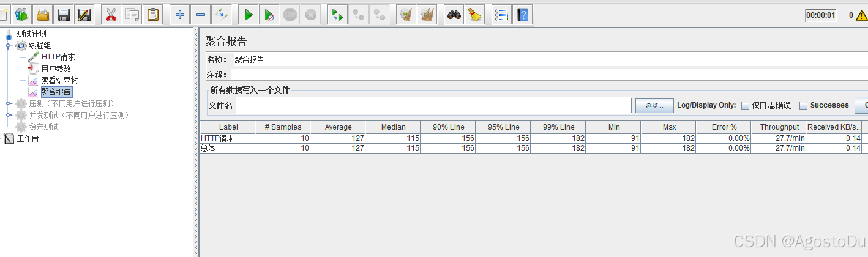The width and height of the screenshot is (868, 257).
Task: Click the Max column header
Action: [x=668, y=127]
